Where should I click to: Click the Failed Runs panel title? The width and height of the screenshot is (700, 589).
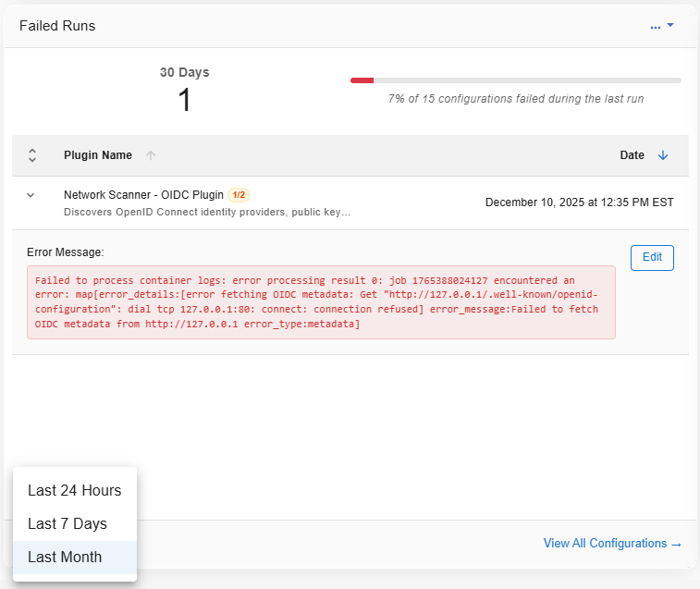[57, 26]
